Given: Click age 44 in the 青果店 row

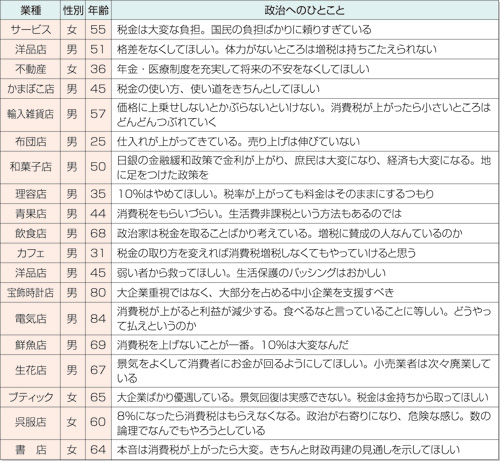Looking at the screenshot, I should [98, 213].
